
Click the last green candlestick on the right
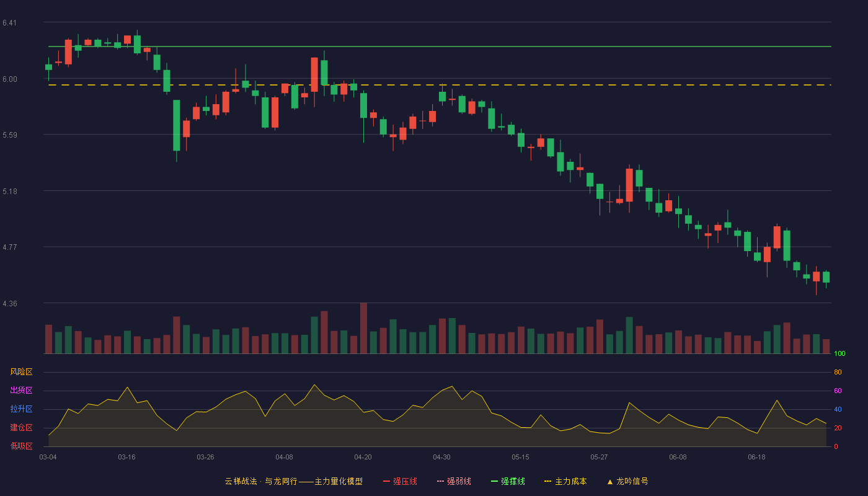[826, 277]
